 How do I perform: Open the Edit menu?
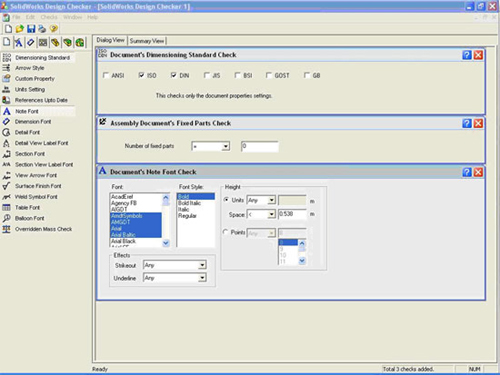30,17
